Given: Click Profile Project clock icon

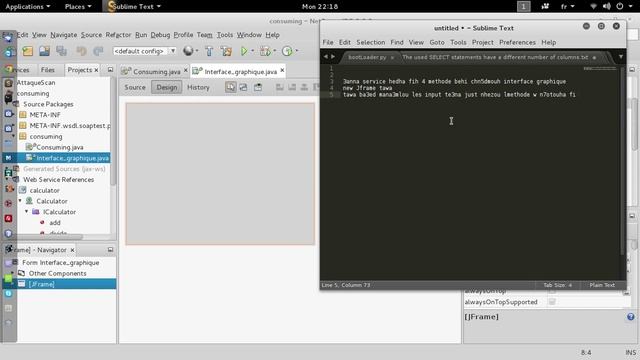Looking at the screenshot, I should tap(287, 51).
